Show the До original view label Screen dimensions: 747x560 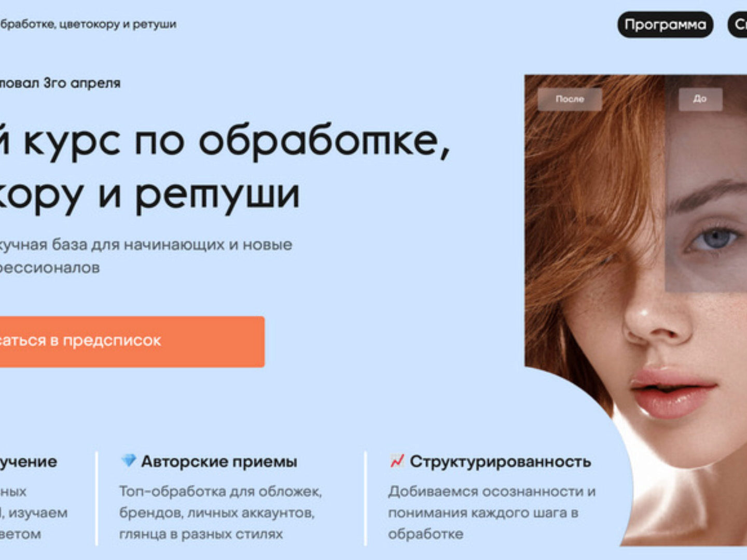(700, 99)
